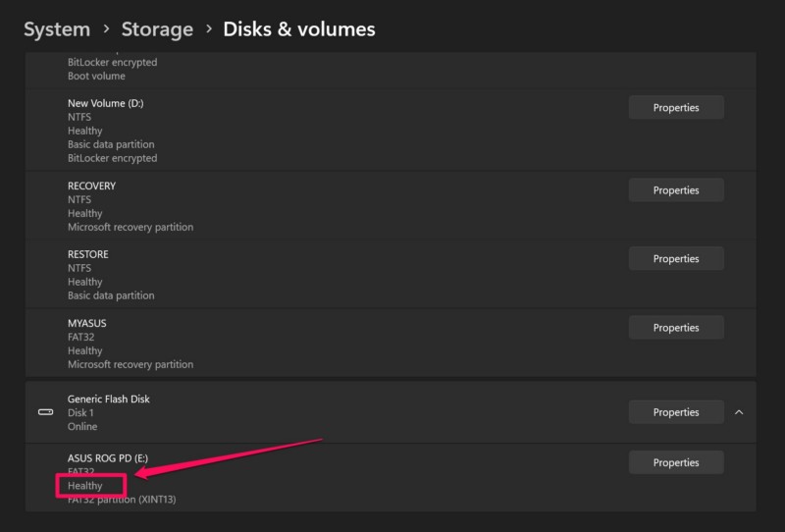Select the MYASUS volume name
This screenshot has width=785, height=532.
click(x=87, y=323)
